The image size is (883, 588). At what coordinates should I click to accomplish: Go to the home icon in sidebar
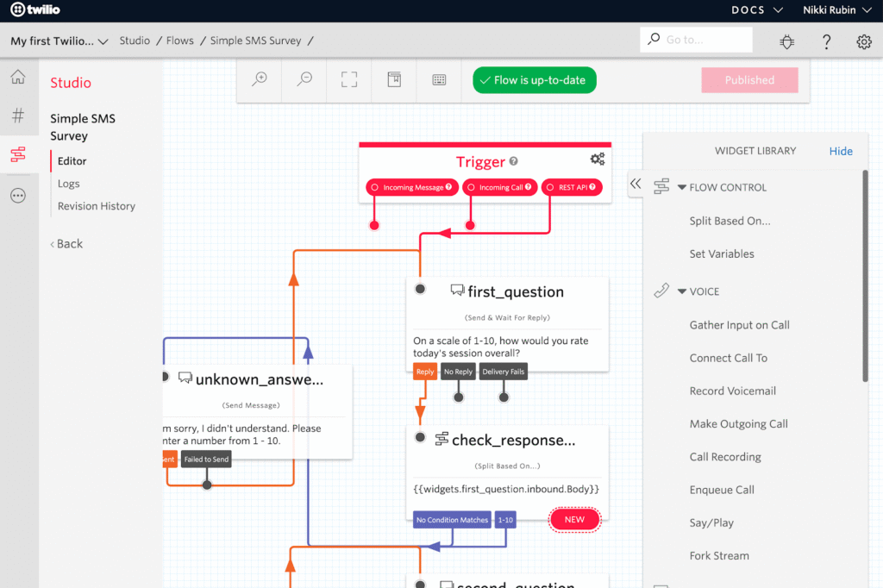18,78
